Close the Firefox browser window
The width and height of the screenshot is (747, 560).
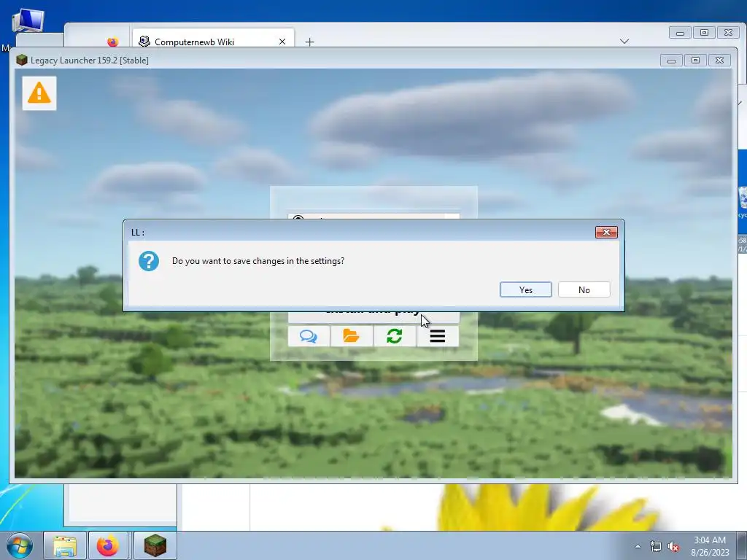pos(729,32)
